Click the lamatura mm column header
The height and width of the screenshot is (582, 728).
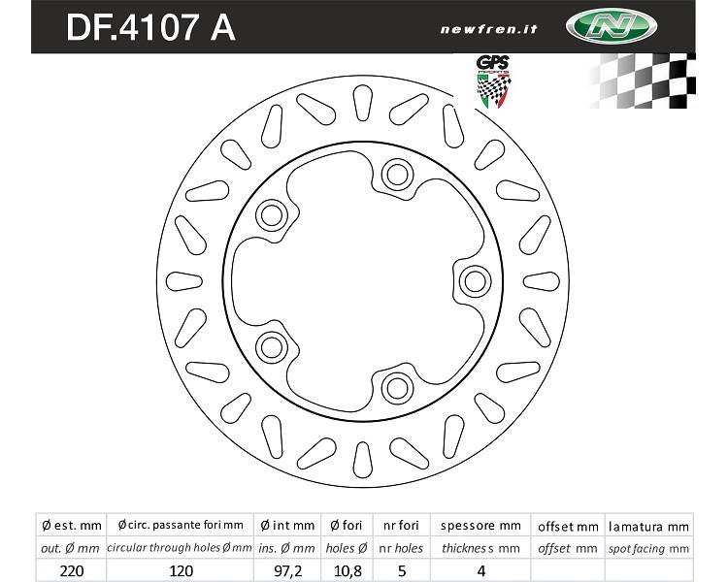pos(648,527)
